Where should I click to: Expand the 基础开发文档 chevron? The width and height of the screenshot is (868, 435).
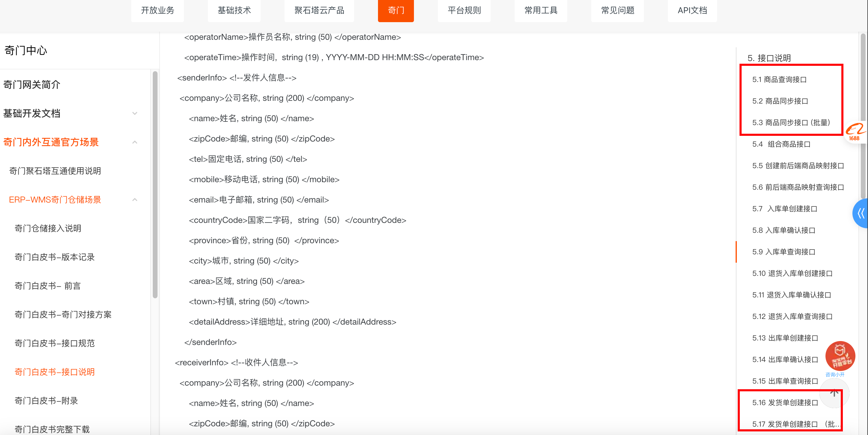[x=135, y=113]
